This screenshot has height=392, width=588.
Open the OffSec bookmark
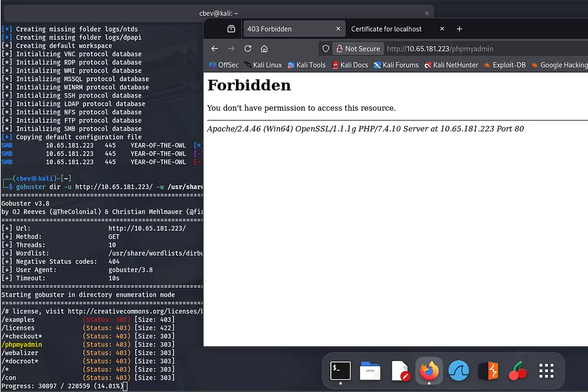click(223, 65)
